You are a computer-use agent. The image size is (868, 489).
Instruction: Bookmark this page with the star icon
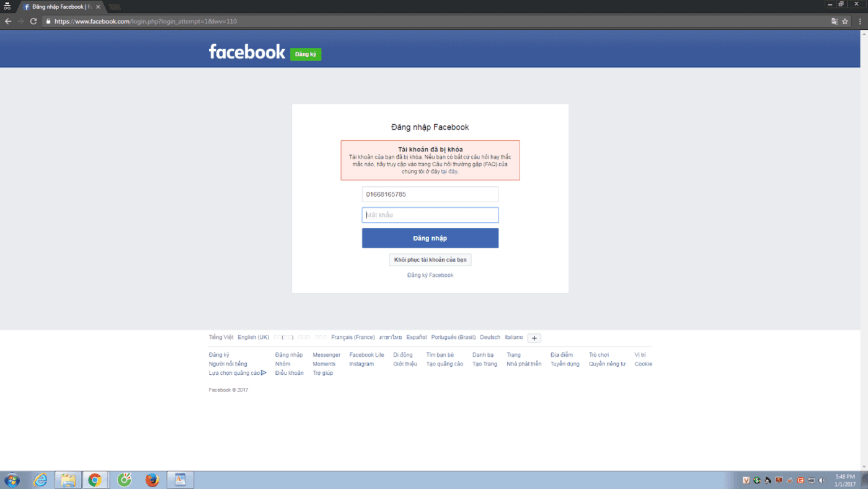(x=844, y=21)
